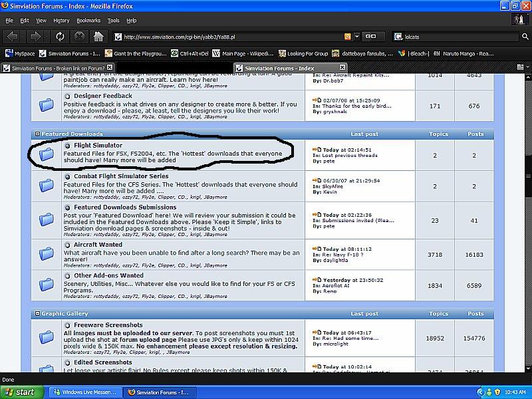Open the Designer Feedback board link
The width and height of the screenshot is (532, 399).
(103, 96)
